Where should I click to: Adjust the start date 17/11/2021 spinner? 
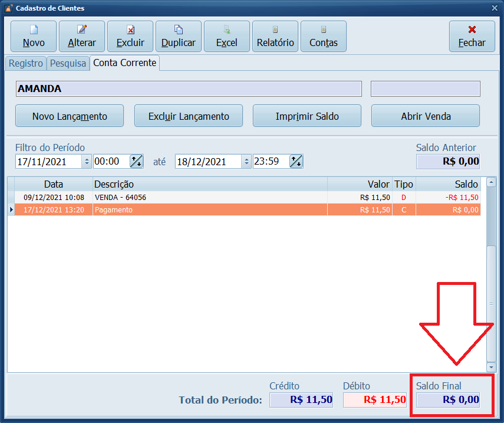pos(87,162)
